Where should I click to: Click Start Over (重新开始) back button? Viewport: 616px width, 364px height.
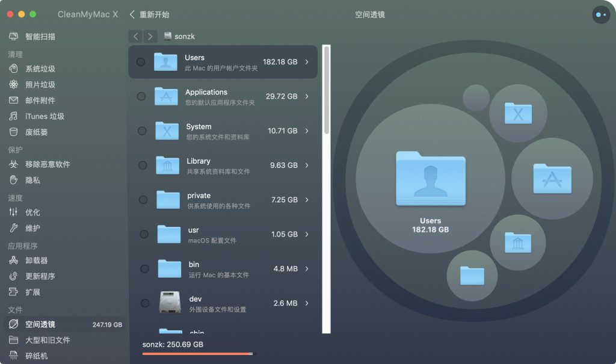pyautogui.click(x=149, y=14)
